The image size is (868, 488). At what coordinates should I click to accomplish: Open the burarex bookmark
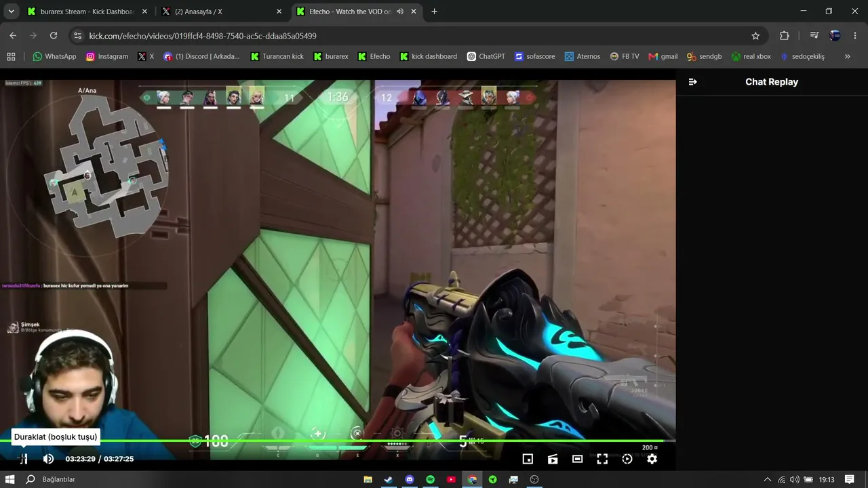click(331, 56)
